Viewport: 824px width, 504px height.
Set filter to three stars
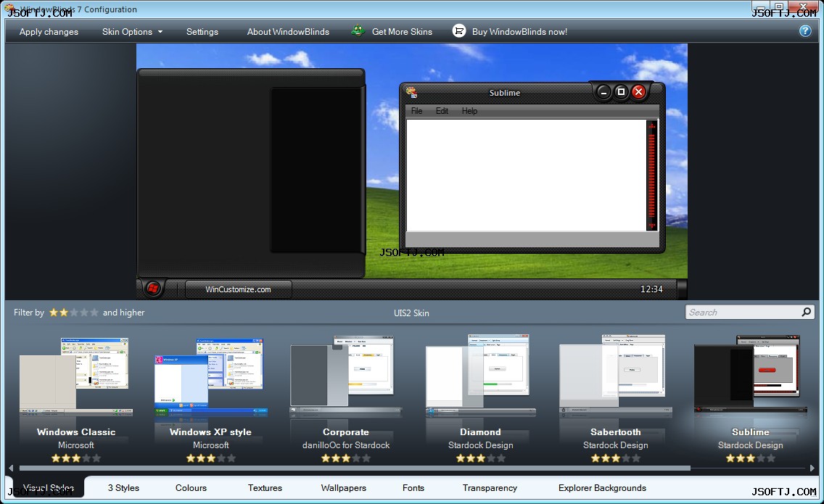pos(74,312)
